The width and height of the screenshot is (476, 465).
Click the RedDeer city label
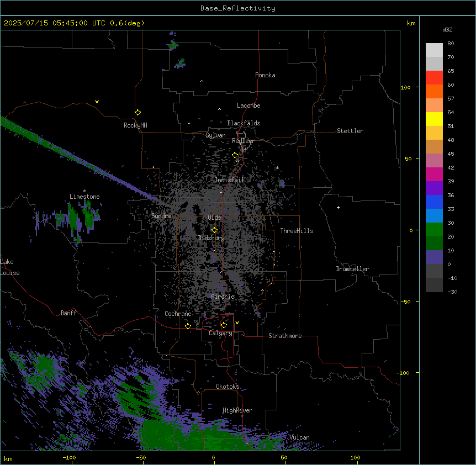click(243, 141)
